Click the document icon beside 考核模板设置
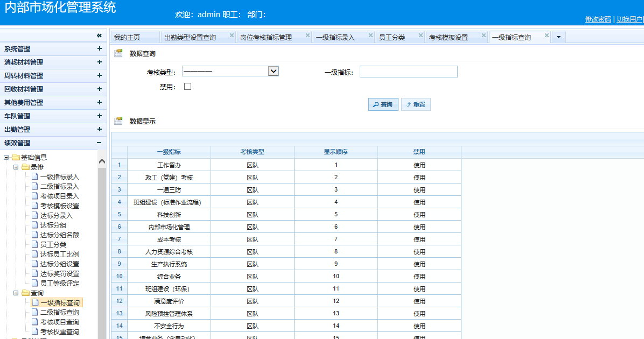 tap(35, 206)
